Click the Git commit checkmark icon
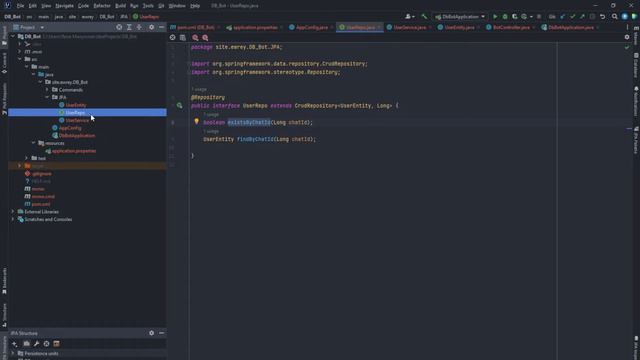The height and width of the screenshot is (360, 640). [573, 17]
